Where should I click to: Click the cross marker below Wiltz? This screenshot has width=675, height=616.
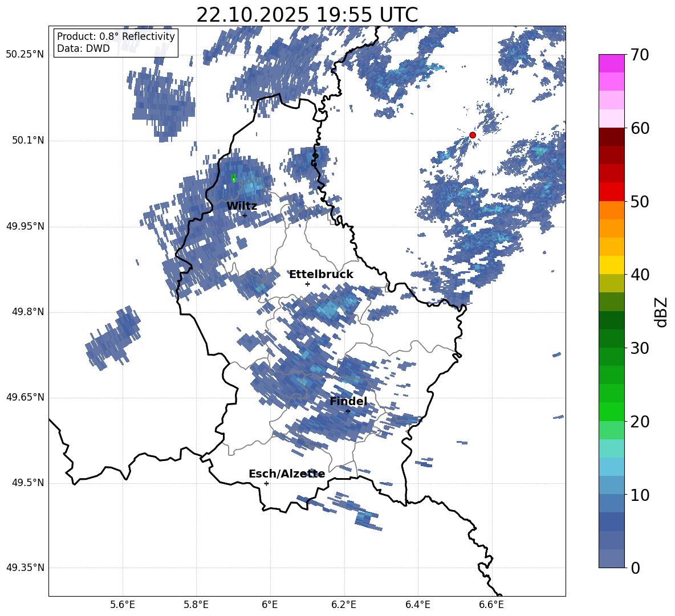245,215
